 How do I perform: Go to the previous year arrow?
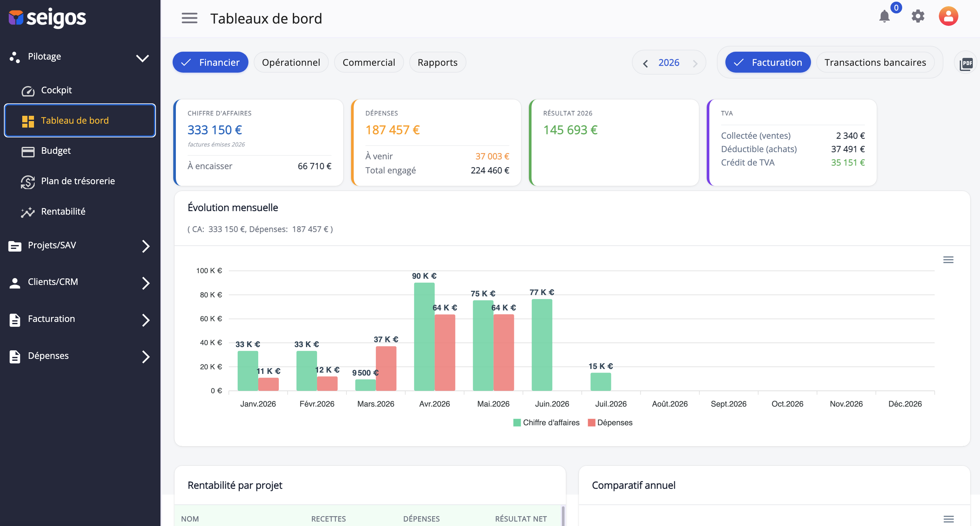tap(645, 63)
